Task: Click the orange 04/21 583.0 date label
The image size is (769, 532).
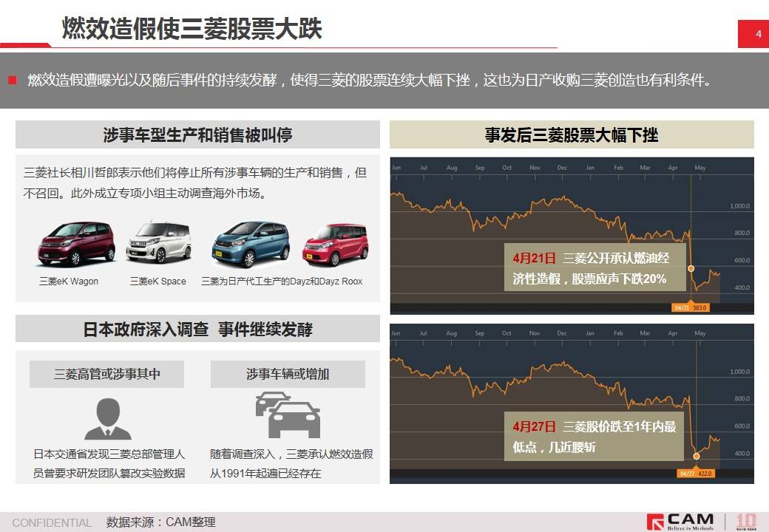Action: pyautogui.click(x=691, y=307)
